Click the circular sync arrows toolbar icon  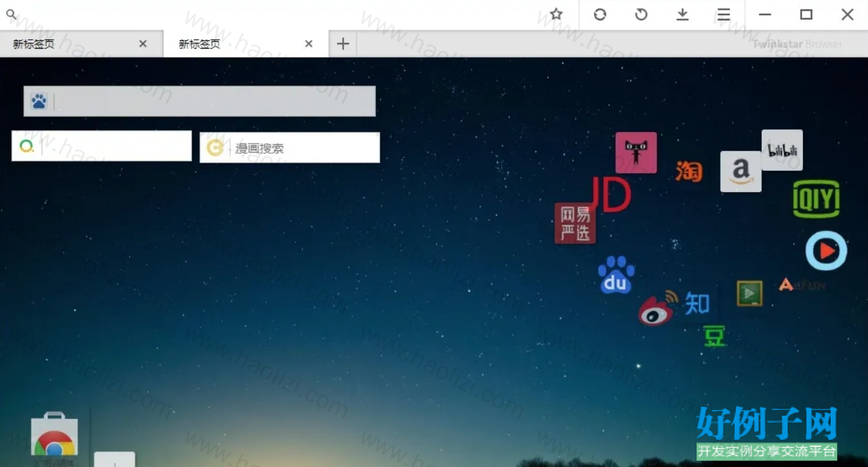(600, 14)
